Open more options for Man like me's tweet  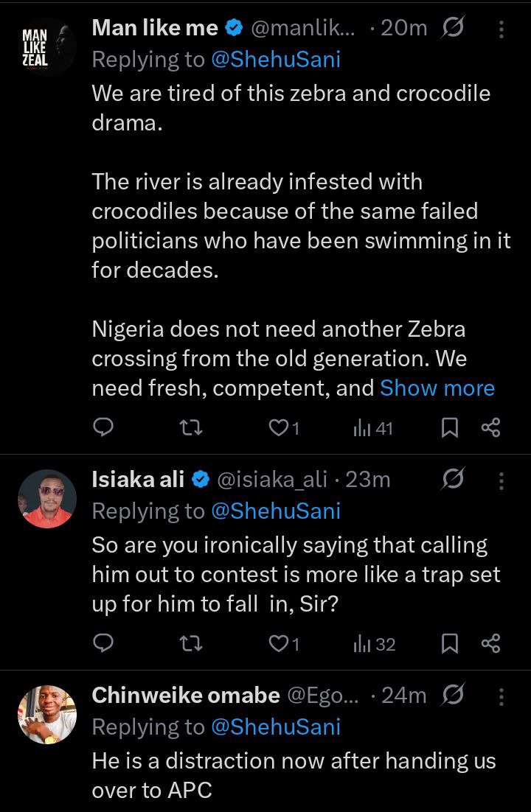click(501, 29)
